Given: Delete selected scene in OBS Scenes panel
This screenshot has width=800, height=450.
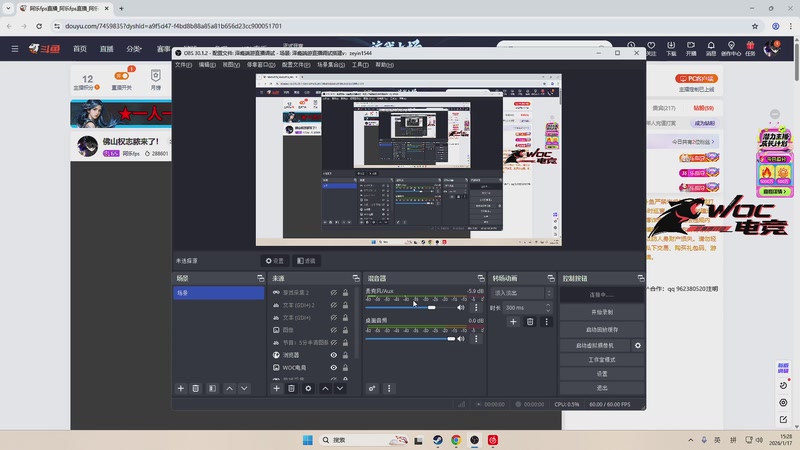Looking at the screenshot, I should point(195,388).
